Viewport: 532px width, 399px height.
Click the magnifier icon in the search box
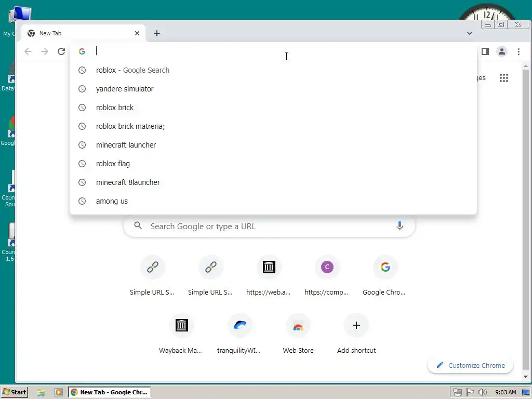click(x=138, y=225)
